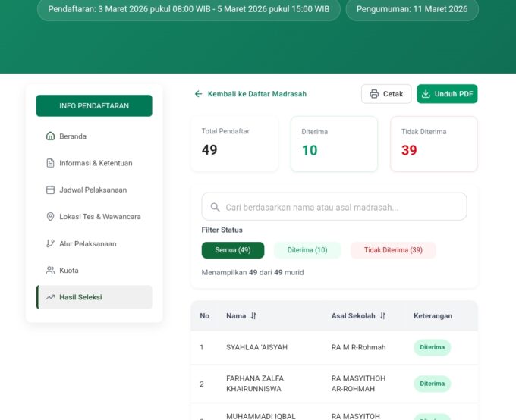Click the calendar icon for Jadwal Pelaksanaan
Image resolution: width=516 pixels, height=420 pixels.
coord(51,190)
